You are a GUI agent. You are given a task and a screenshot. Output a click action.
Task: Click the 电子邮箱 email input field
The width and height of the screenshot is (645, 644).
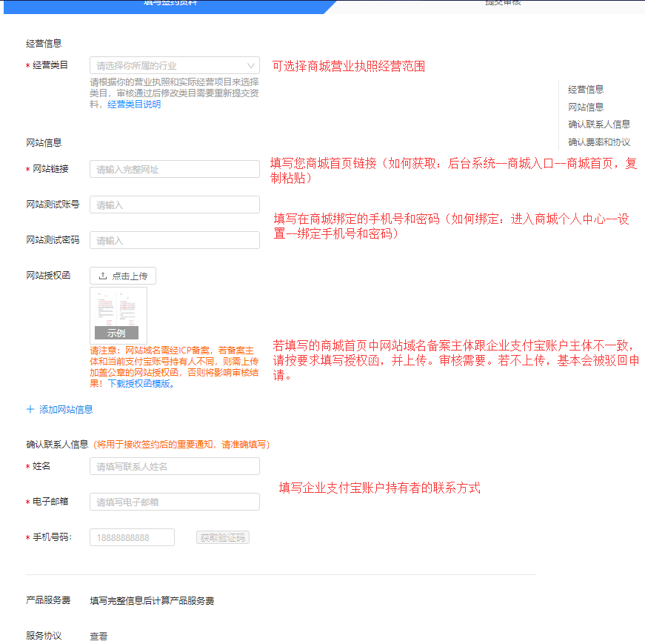point(174,502)
